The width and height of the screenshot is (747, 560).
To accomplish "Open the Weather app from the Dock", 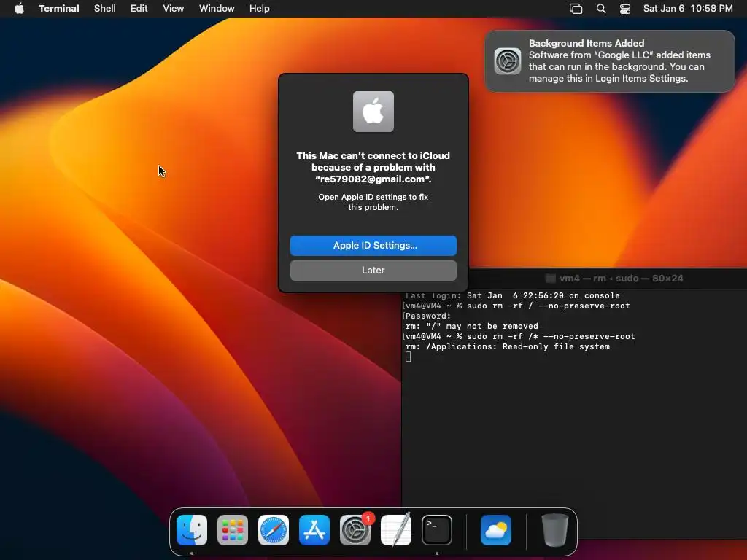I will coord(496,529).
